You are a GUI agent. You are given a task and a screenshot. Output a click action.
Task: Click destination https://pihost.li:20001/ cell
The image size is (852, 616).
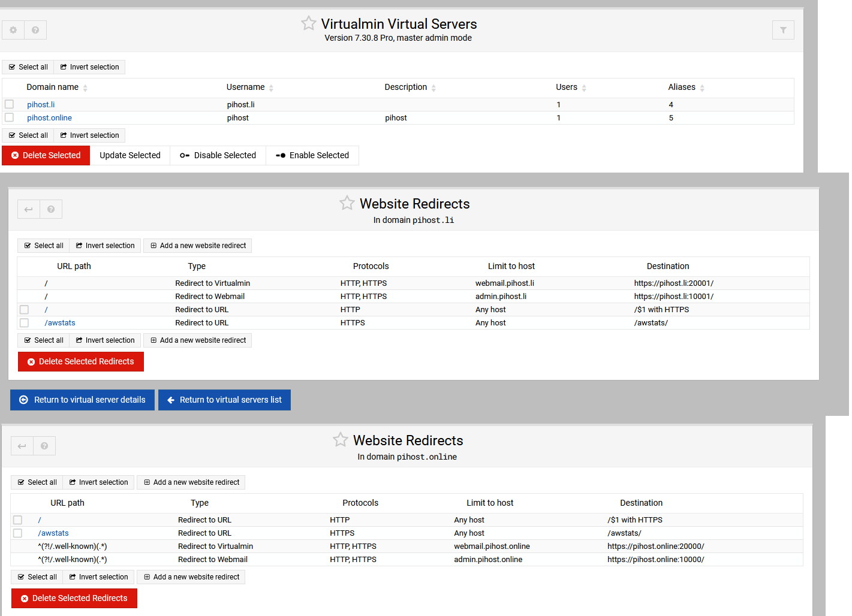pyautogui.click(x=674, y=283)
